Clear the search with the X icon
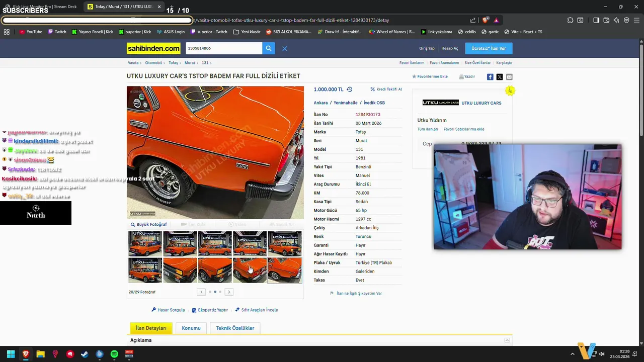The image size is (644, 362). [284, 49]
